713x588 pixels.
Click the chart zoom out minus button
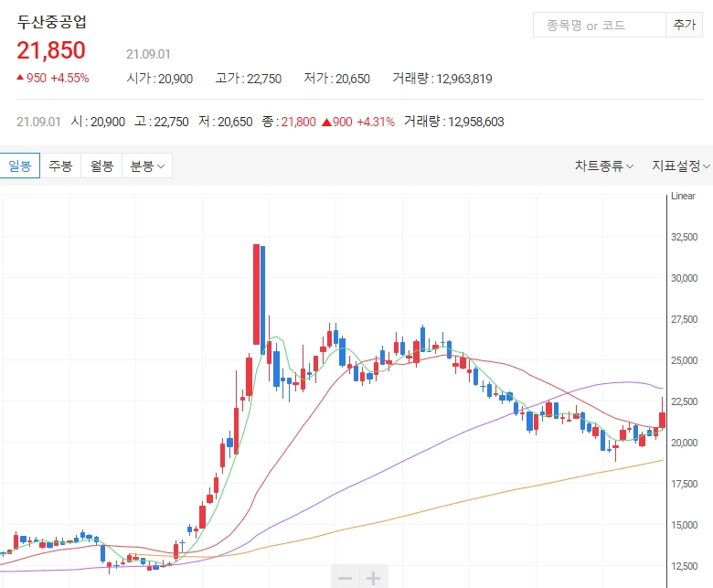346,578
